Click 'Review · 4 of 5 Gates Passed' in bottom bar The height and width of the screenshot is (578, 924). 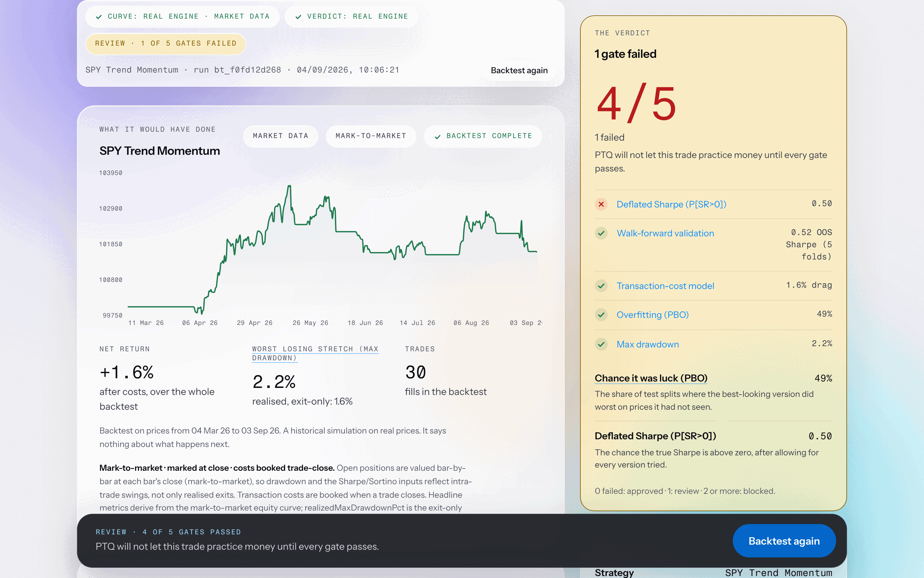168,532
